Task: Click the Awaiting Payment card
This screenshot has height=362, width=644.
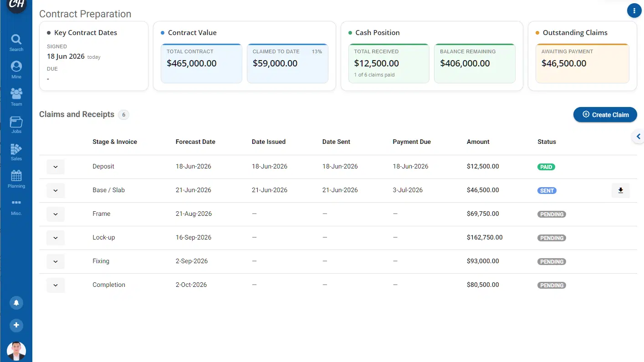Action: (x=582, y=63)
